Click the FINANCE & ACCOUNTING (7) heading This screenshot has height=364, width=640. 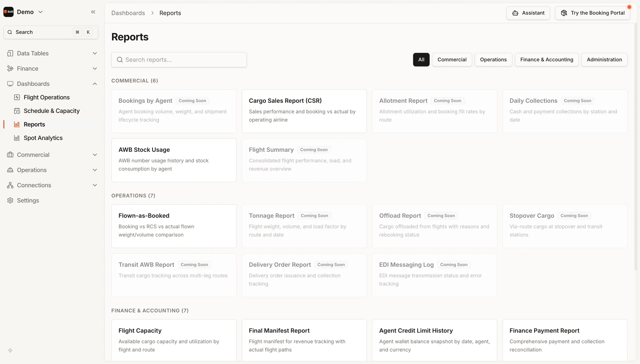click(150, 311)
